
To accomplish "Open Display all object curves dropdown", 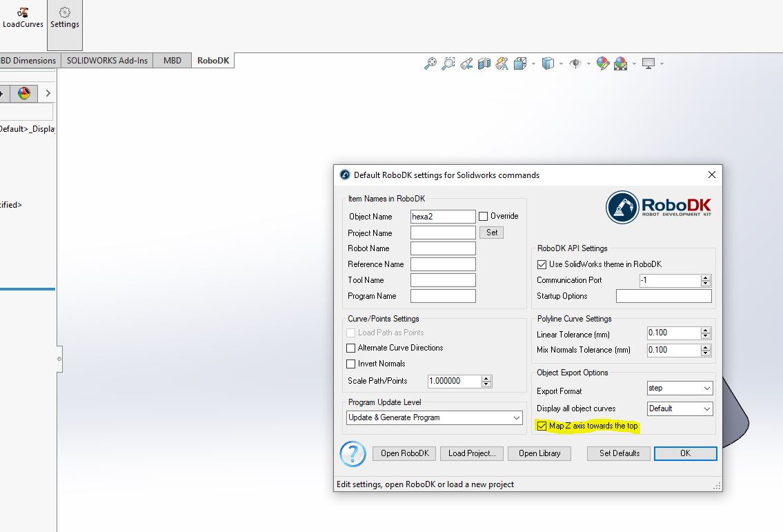I will pos(680,408).
